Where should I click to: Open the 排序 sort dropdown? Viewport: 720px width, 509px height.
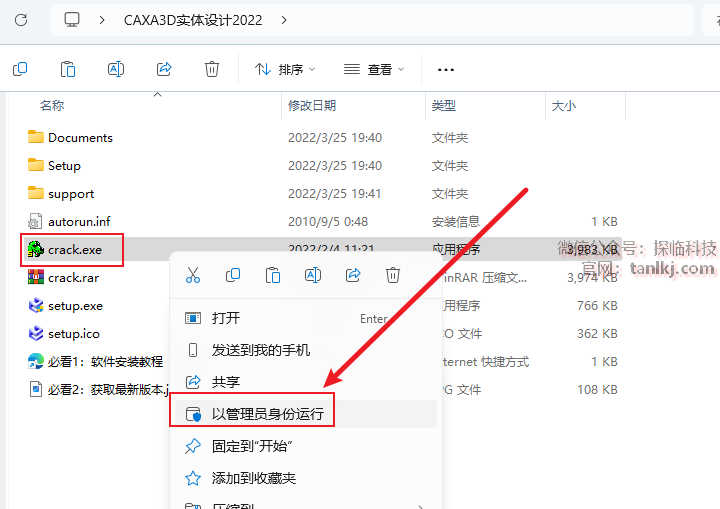[x=285, y=69]
